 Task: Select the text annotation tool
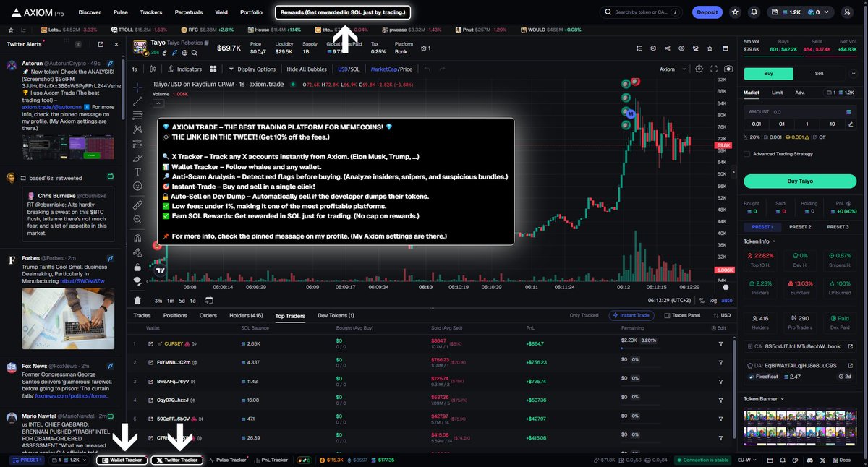click(137, 172)
